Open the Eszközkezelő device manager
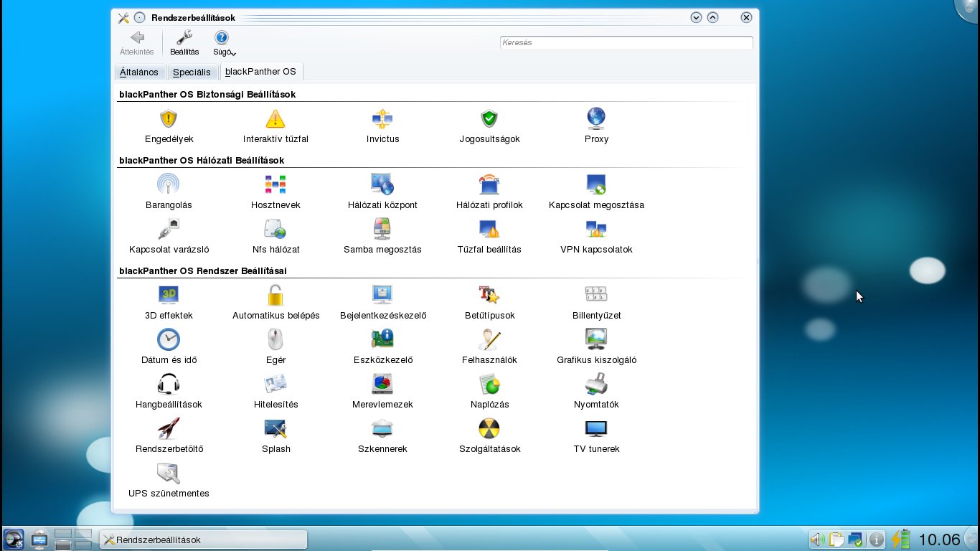Image resolution: width=980 pixels, height=551 pixels. (x=382, y=347)
